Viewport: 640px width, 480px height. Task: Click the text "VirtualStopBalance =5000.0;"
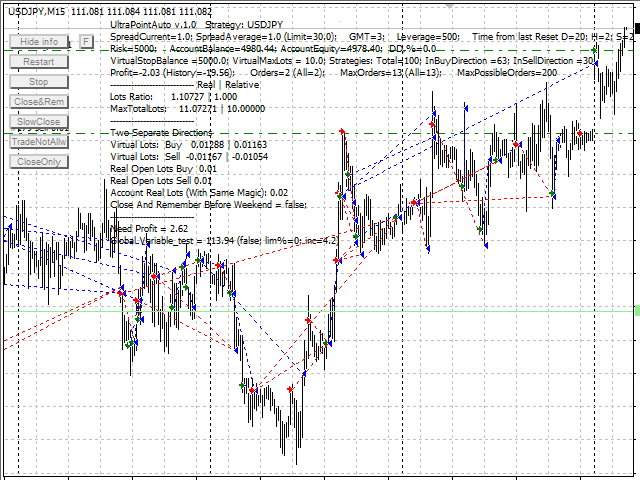point(171,61)
